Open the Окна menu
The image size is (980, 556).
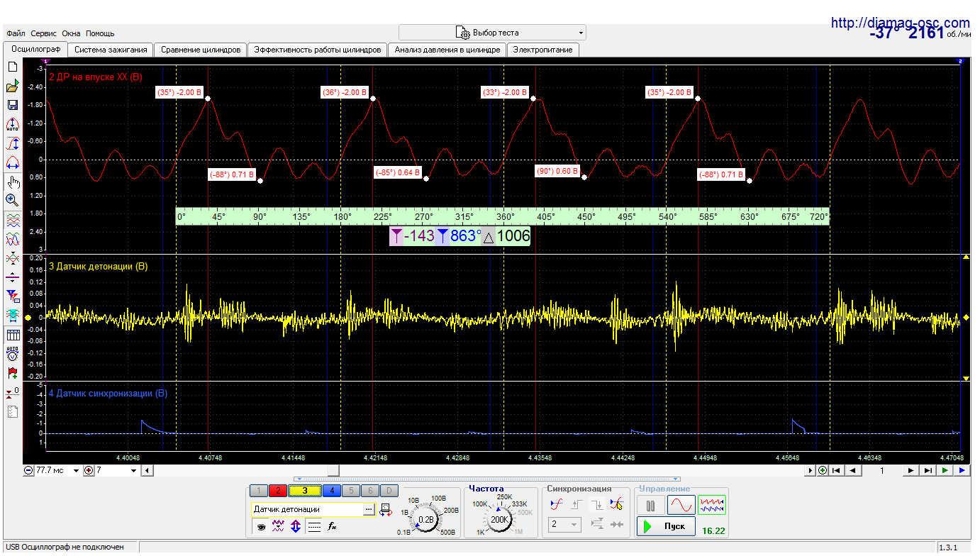pyautogui.click(x=71, y=33)
